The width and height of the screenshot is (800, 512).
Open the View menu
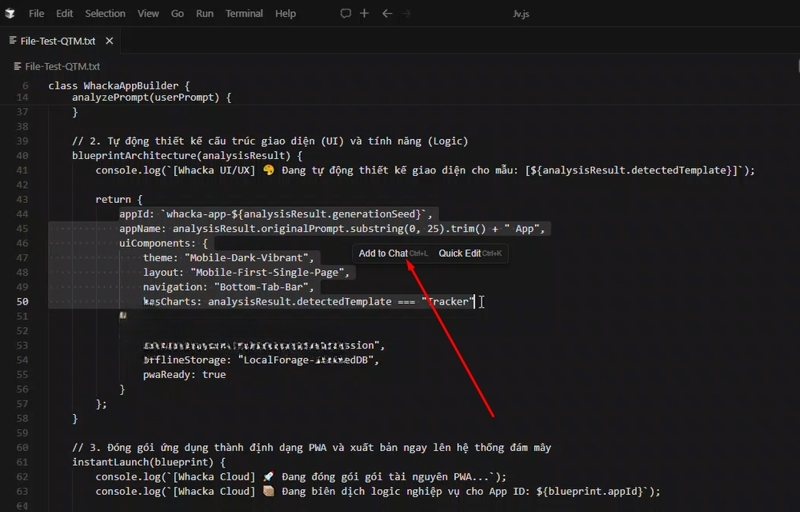(148, 14)
